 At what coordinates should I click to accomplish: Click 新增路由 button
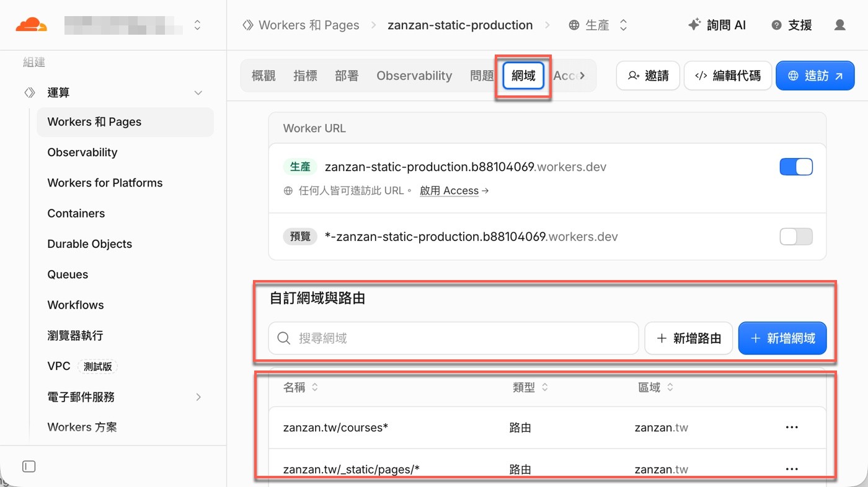tap(689, 338)
